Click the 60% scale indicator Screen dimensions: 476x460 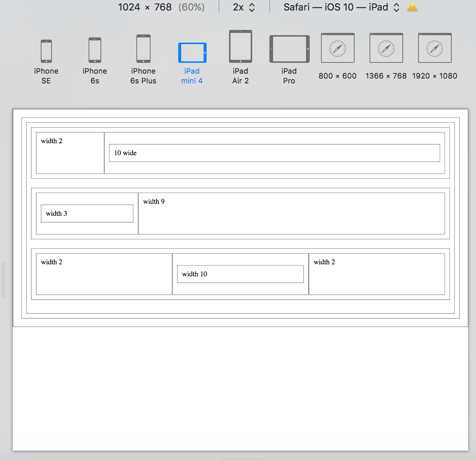191,7
